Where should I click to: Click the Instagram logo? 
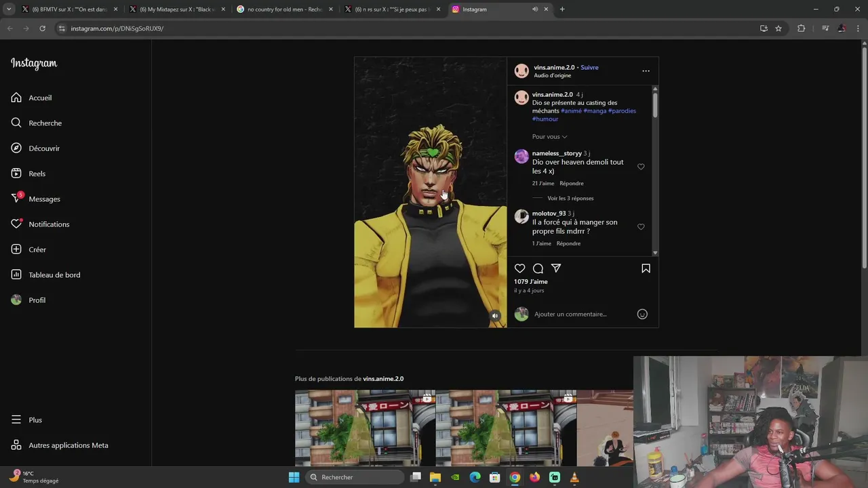click(34, 64)
